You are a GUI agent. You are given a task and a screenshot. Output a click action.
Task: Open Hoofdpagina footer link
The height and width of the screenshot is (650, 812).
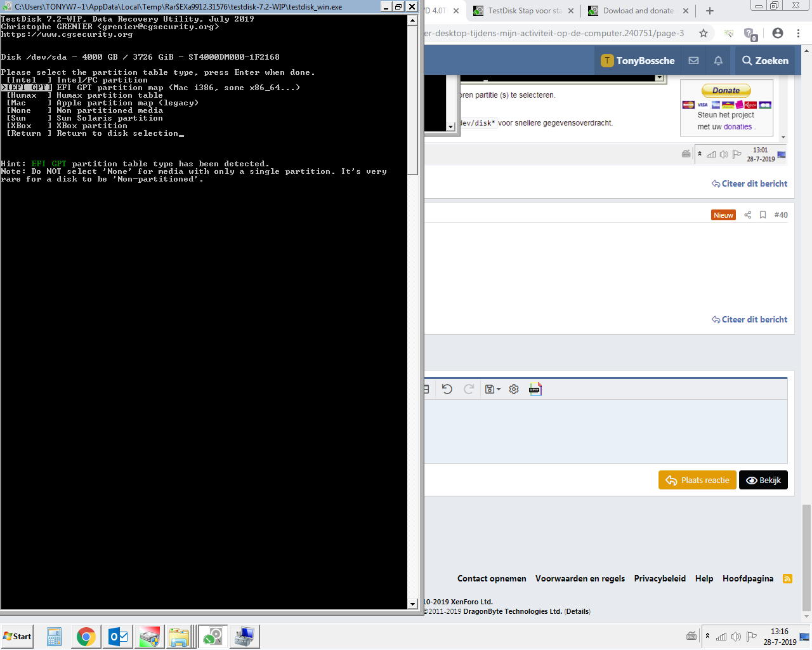[748, 578]
